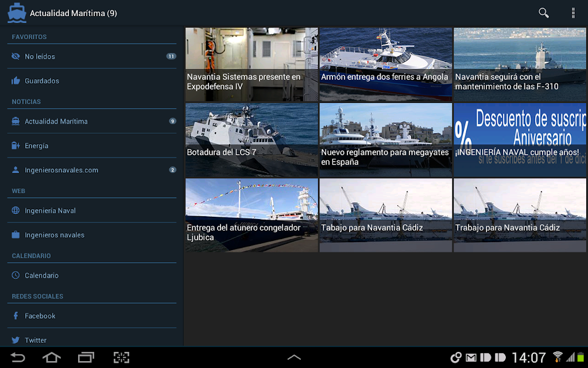Expand the bottom panel up-arrow handle

tap(294, 358)
